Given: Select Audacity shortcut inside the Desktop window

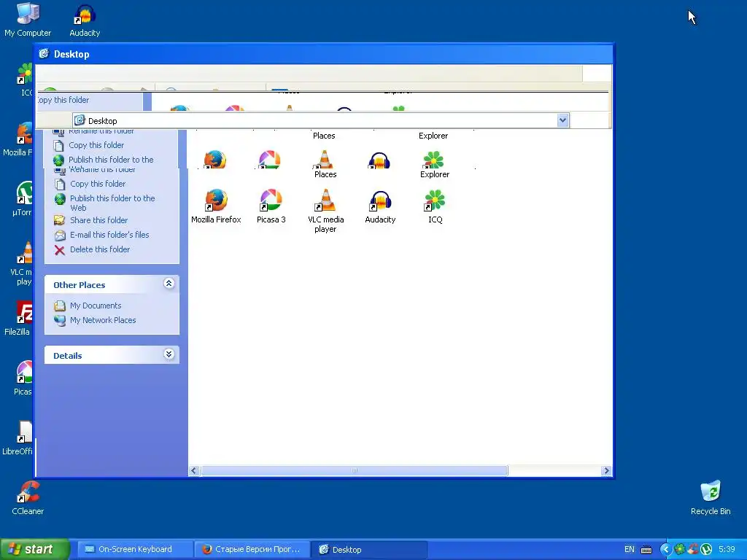Looking at the screenshot, I should (x=380, y=206).
